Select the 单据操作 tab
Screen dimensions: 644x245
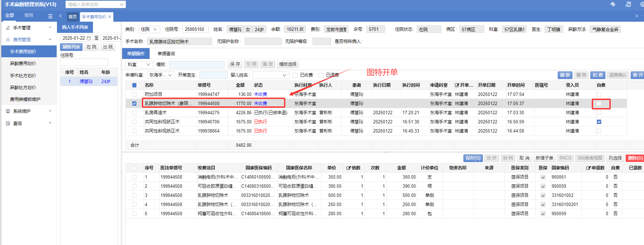pyautogui.click(x=136, y=54)
